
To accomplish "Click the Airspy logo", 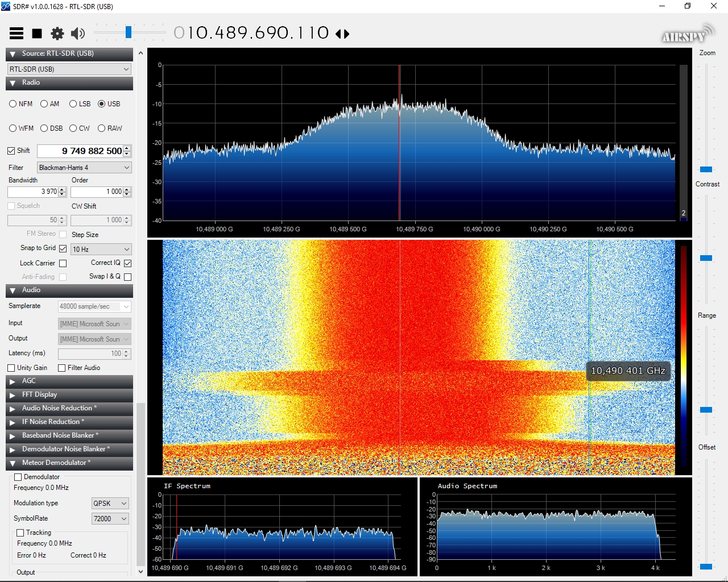I will (x=687, y=34).
